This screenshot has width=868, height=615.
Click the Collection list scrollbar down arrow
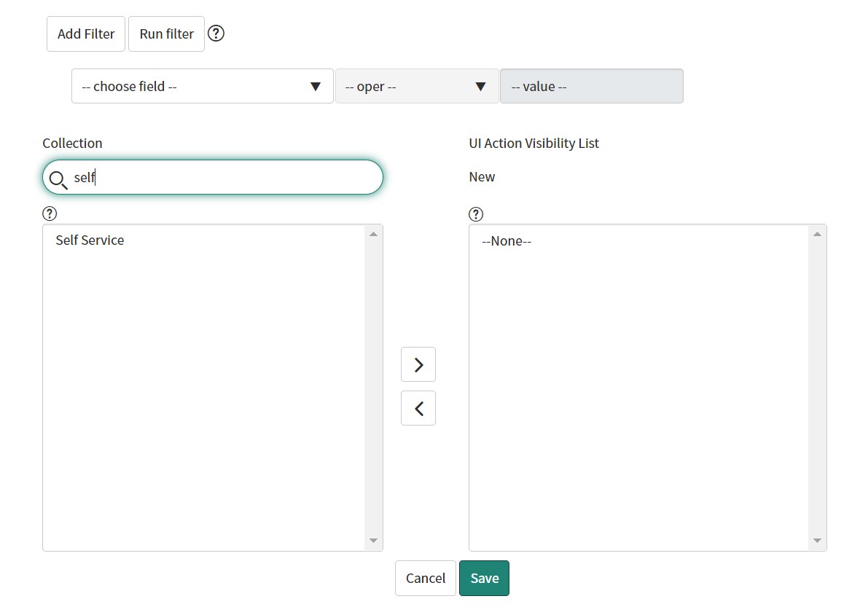373,541
